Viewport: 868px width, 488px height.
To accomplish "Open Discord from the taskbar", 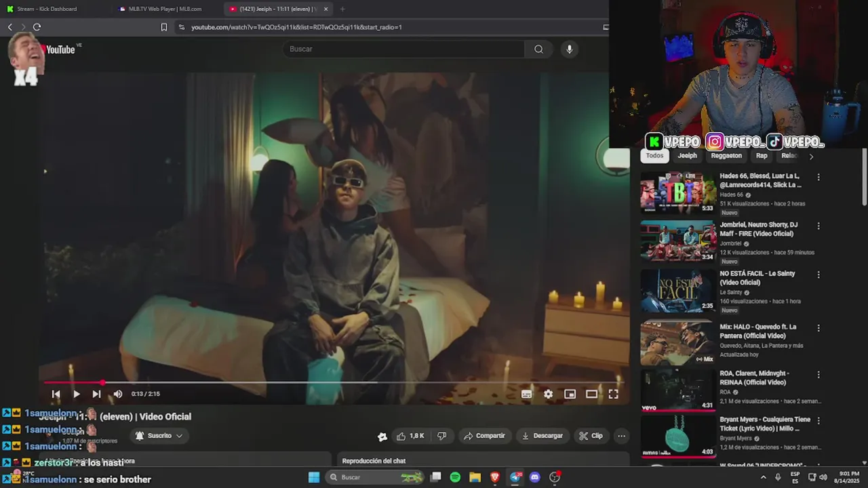I will click(535, 477).
